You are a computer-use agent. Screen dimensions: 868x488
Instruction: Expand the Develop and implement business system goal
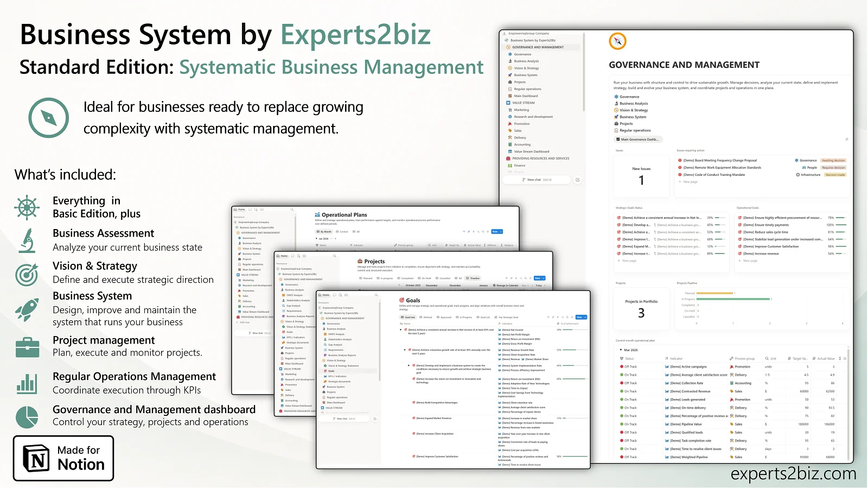point(409,366)
